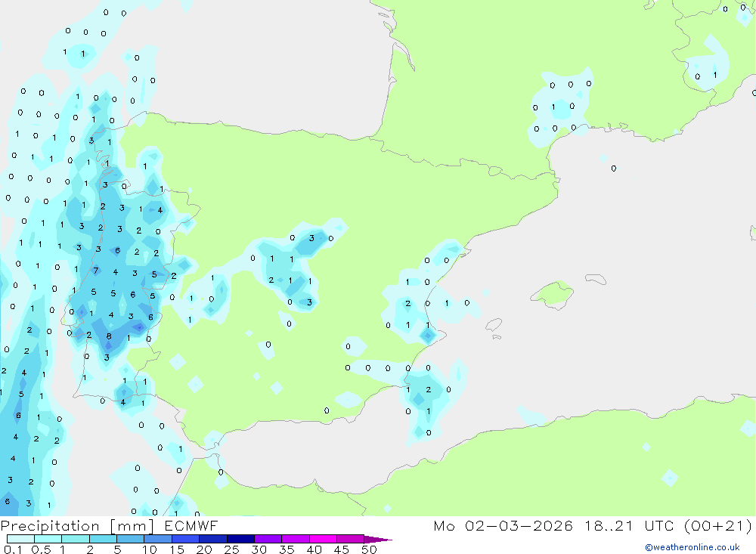Click the 0.5–1 mm legend swatch
The width and height of the screenshot is (756, 554).
click(48, 539)
